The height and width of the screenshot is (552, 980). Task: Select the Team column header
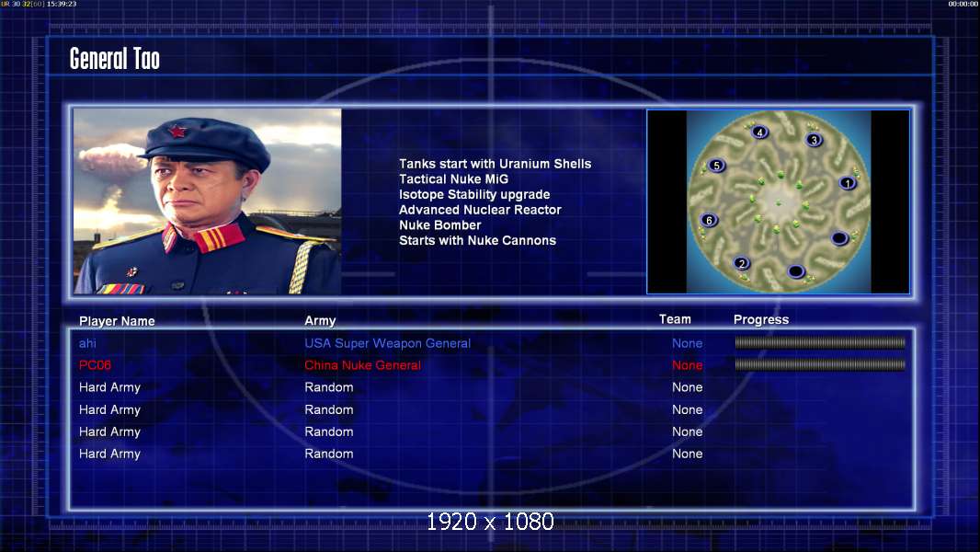(x=675, y=319)
